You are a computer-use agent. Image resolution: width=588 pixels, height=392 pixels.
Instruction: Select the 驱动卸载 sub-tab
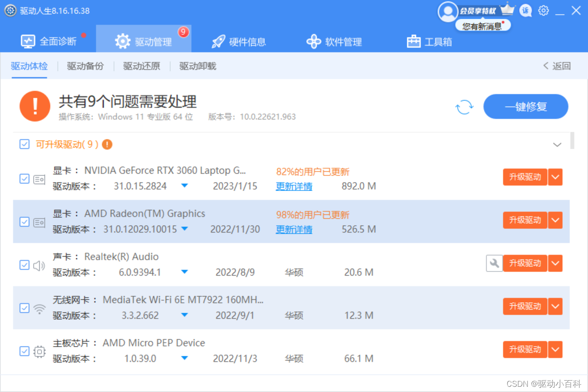click(198, 66)
